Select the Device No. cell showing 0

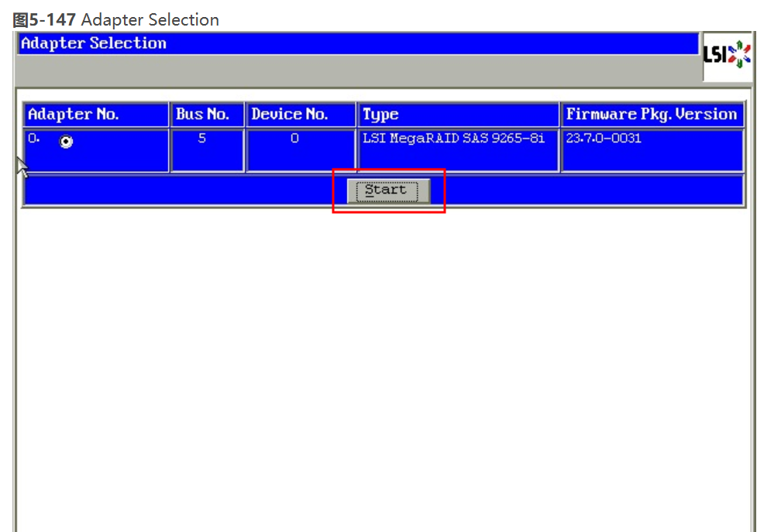(x=294, y=139)
